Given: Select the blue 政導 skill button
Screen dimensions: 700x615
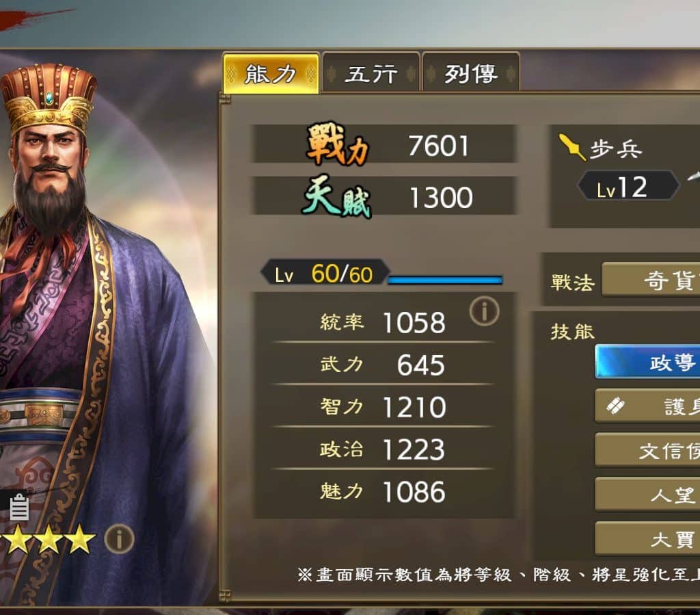Looking at the screenshot, I should point(648,362).
